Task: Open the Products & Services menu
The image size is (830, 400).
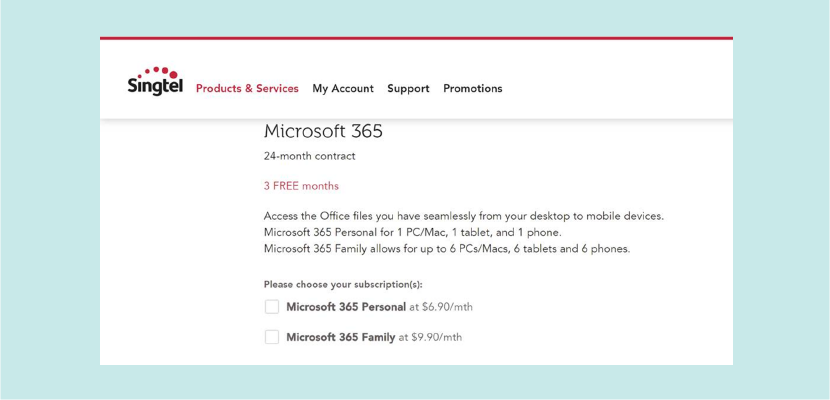Action: 247,89
